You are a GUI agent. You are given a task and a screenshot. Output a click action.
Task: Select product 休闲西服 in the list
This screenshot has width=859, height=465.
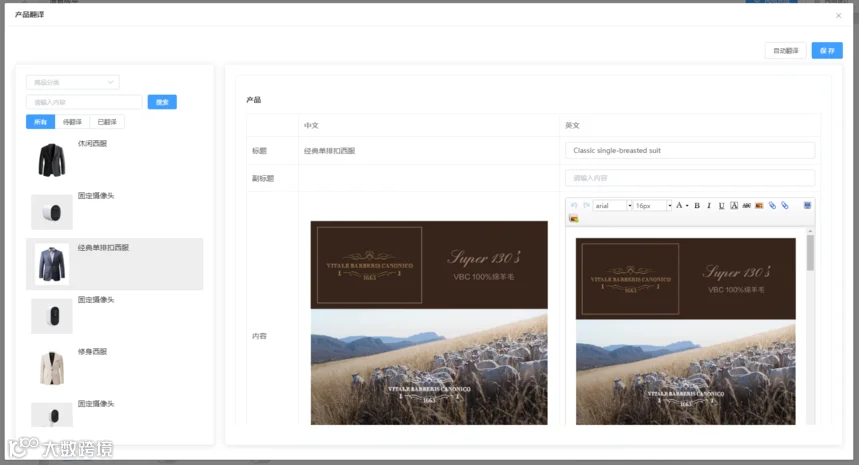click(x=114, y=159)
